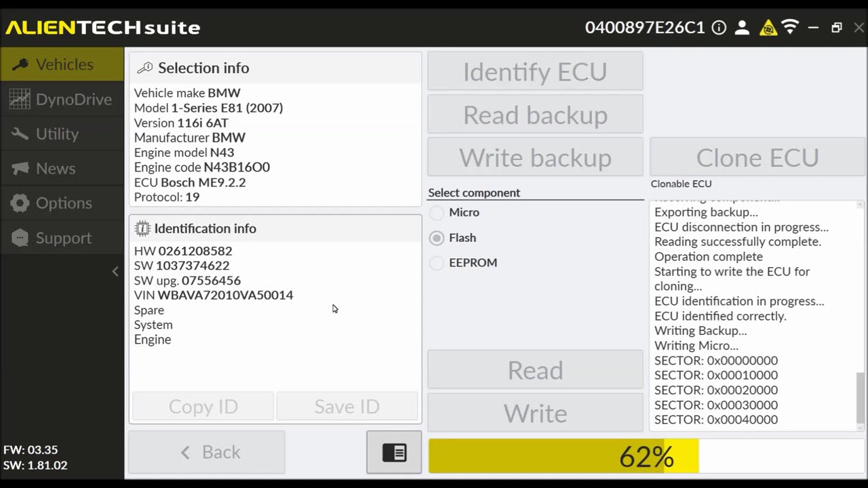Click the VIN WBAVA72010VA50014 line
Image resolution: width=868 pixels, height=488 pixels.
click(x=214, y=295)
